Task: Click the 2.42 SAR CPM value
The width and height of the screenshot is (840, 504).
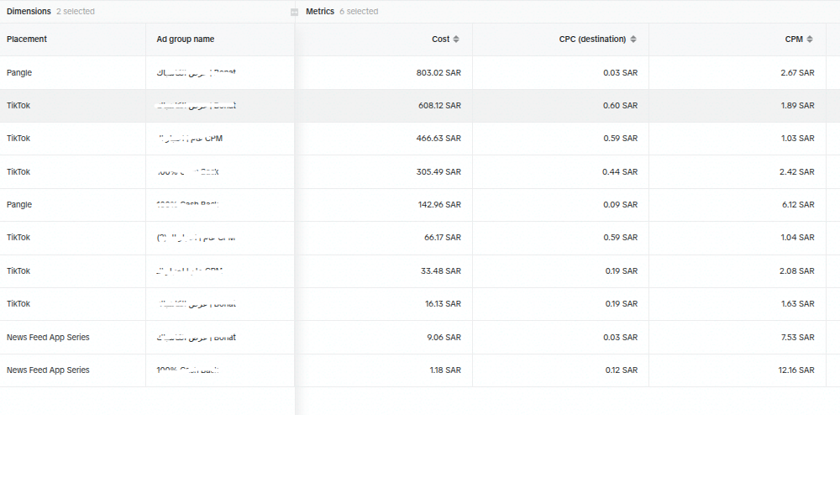Action: [797, 172]
